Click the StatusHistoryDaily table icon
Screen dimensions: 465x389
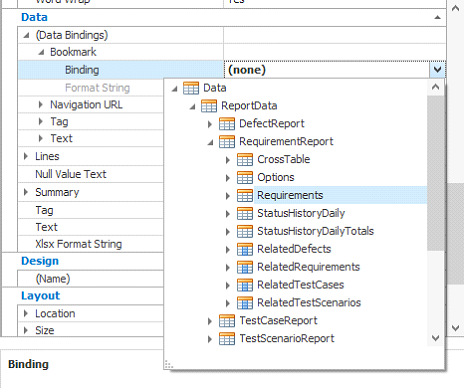245,213
